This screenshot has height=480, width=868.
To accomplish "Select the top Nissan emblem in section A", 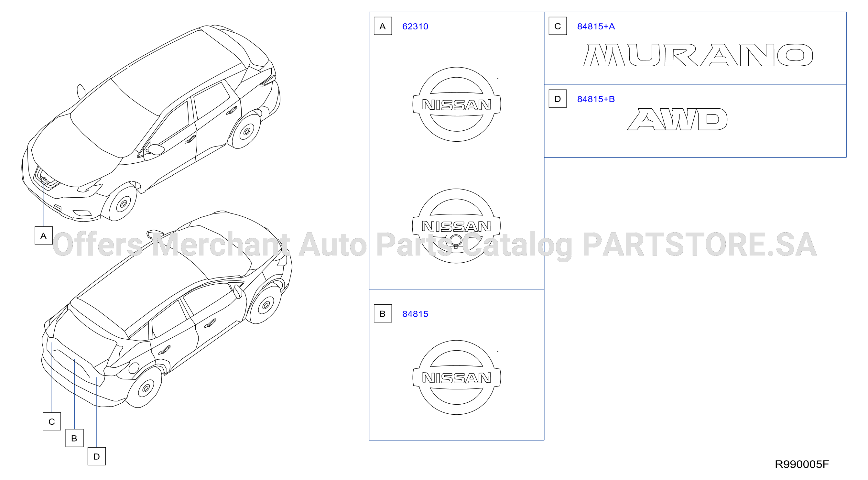I will (x=457, y=104).
